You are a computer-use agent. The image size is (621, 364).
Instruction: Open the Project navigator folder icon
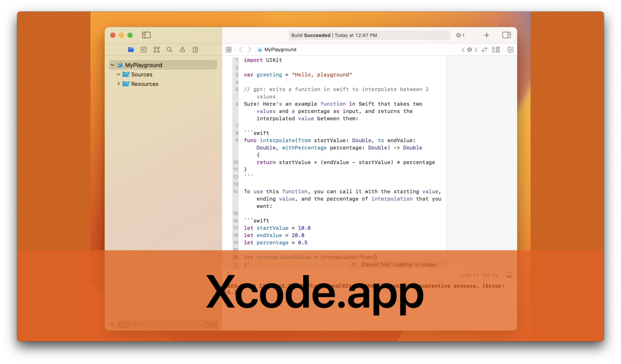point(131,50)
